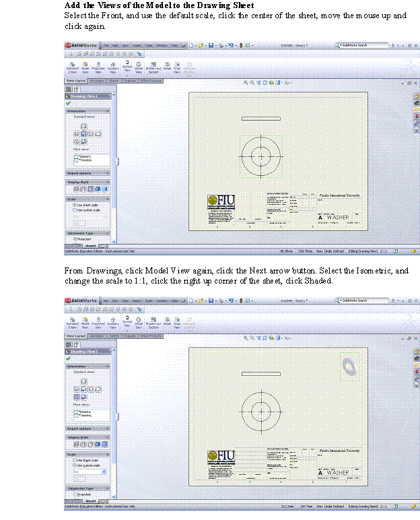Viewport: 420px width, 520px height.
Task: Open 1:1 scale dropdown in lower screenshot
Action: 104,472
